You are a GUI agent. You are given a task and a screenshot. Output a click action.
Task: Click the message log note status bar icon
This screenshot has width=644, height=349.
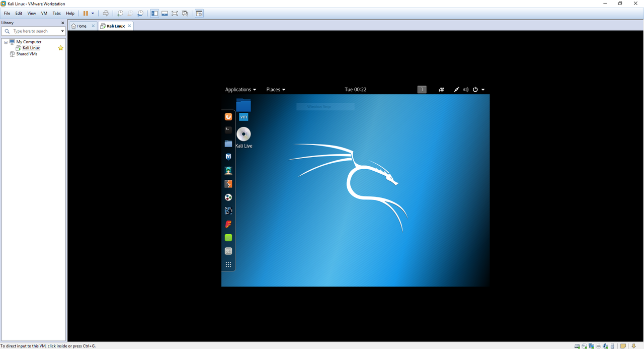click(623, 346)
